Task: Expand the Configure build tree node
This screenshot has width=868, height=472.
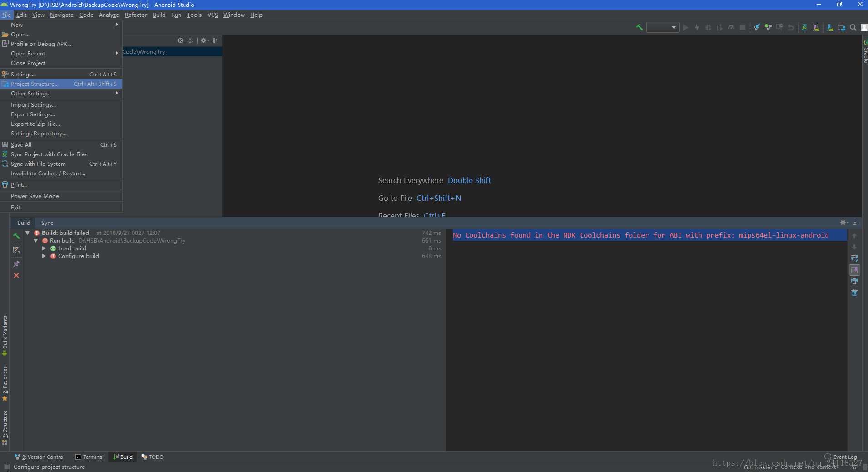Action: [x=44, y=256]
